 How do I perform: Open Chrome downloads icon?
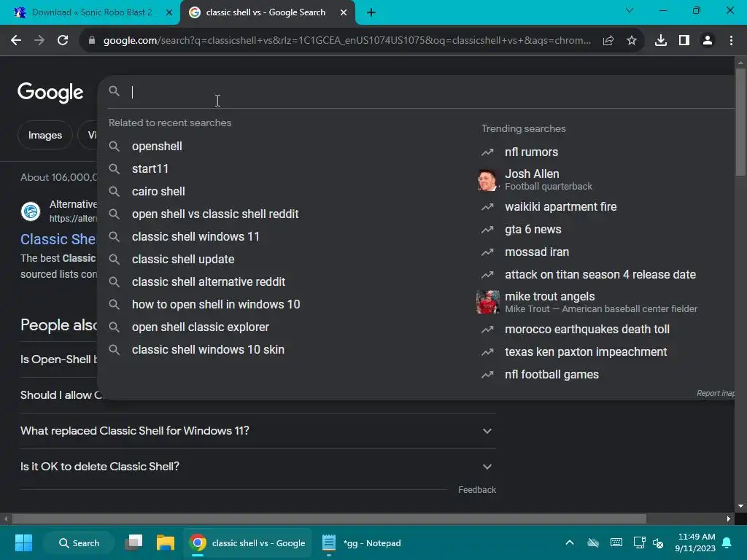[x=661, y=41]
